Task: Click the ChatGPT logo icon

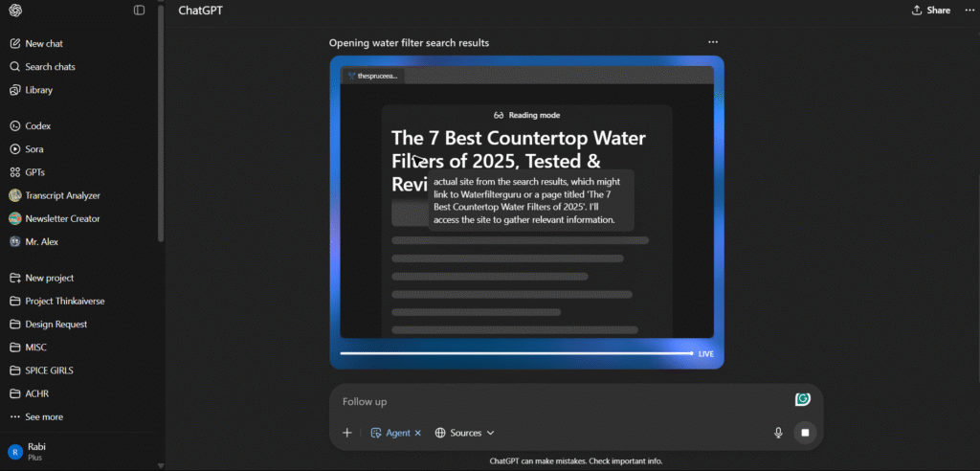Action: (x=15, y=10)
